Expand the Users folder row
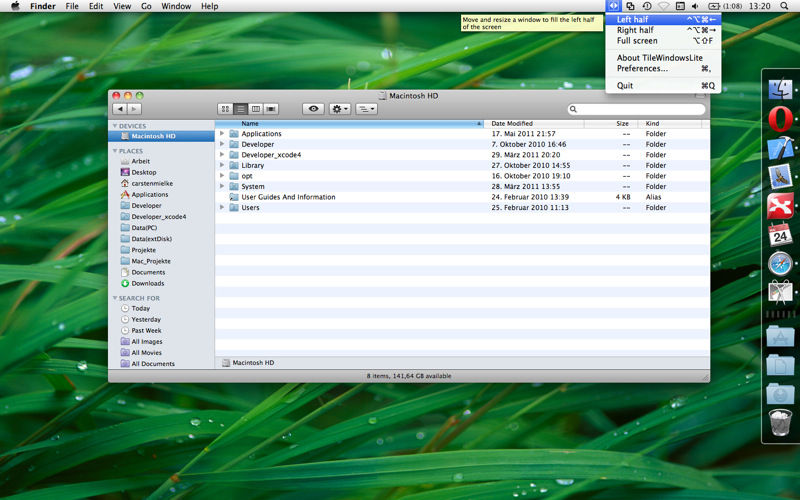Screen dimensions: 800x500 [222, 207]
